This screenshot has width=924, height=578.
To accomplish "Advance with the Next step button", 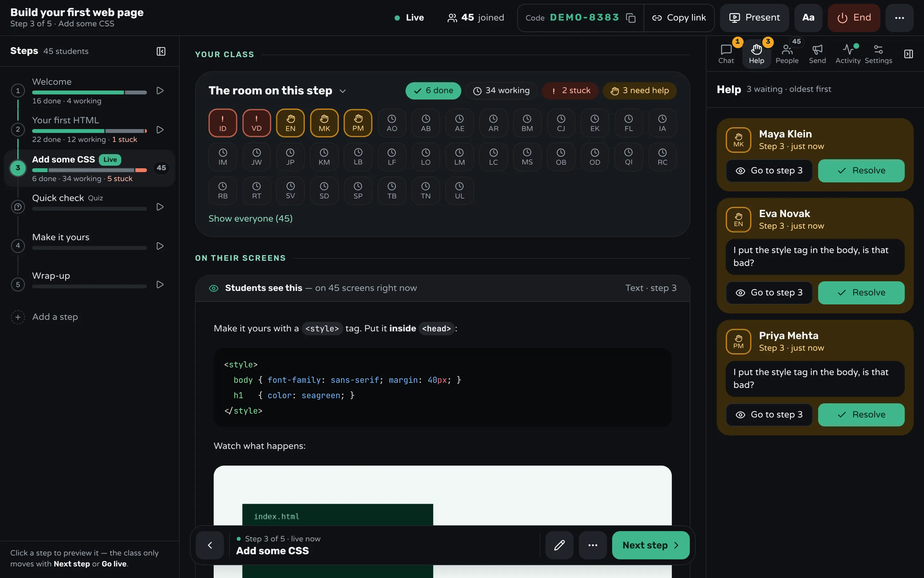I will 650,545.
